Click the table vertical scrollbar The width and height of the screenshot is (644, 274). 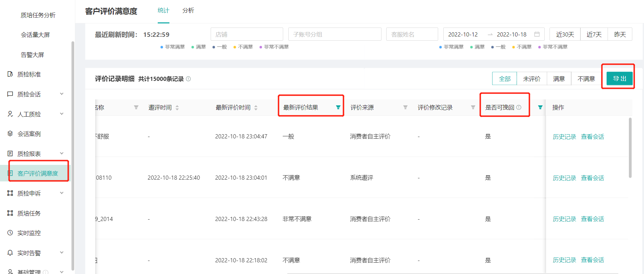[x=630, y=148]
